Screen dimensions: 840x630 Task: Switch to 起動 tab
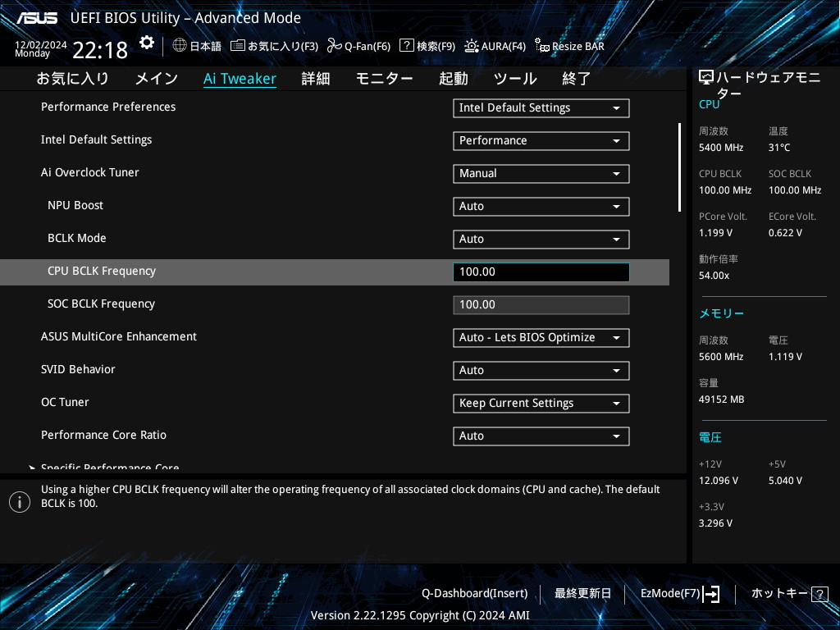click(453, 78)
